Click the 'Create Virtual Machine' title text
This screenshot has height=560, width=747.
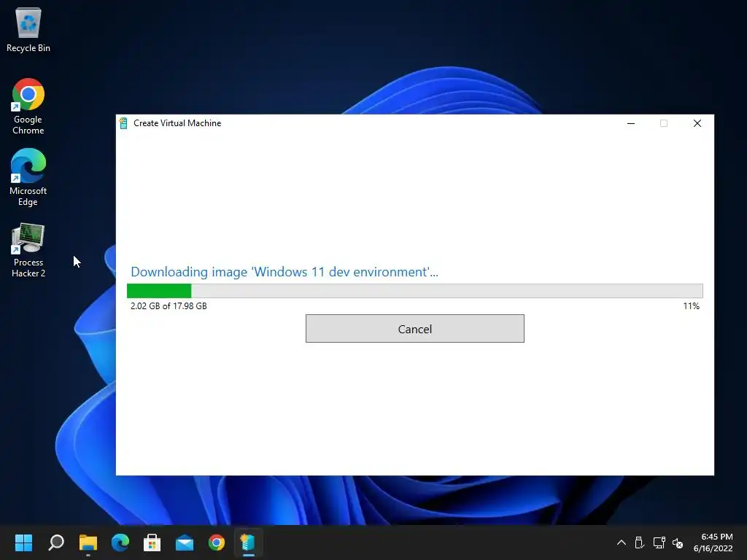(177, 122)
